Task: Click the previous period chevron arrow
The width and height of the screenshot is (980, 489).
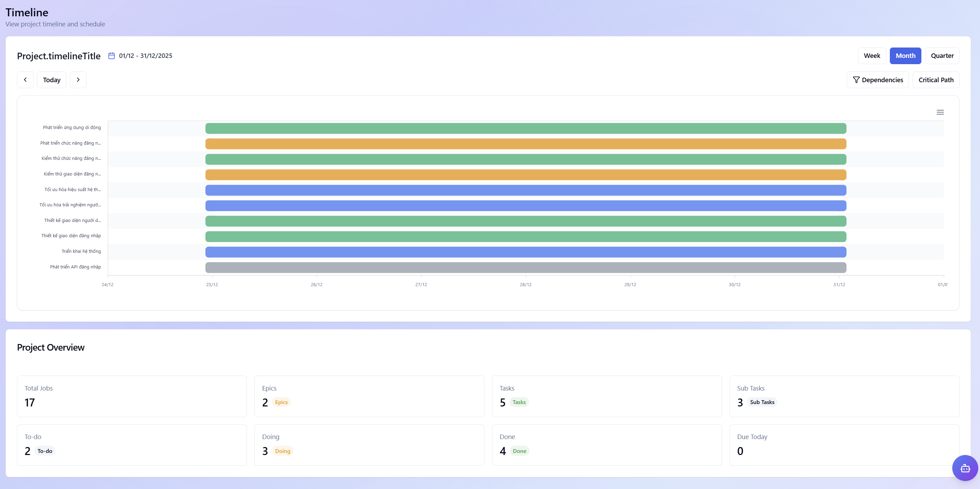Action: click(25, 79)
